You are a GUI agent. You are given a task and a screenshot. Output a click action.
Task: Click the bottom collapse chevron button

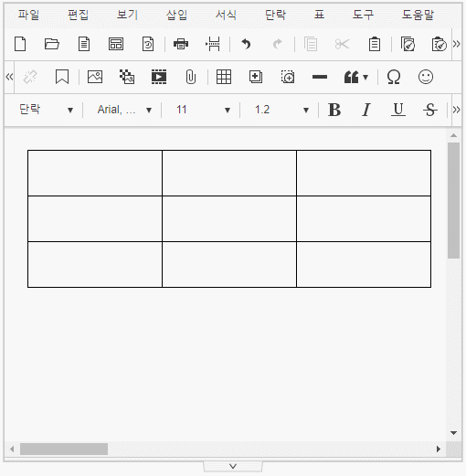(233, 466)
